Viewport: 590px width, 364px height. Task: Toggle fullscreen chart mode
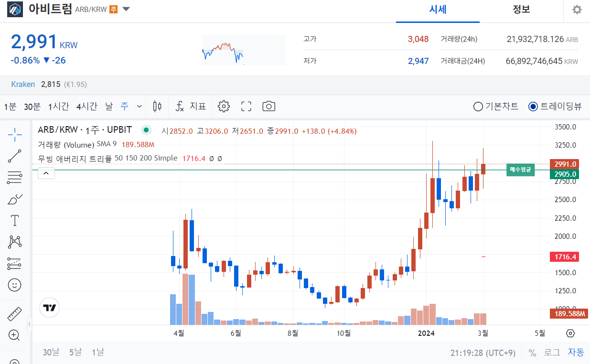coord(246,106)
